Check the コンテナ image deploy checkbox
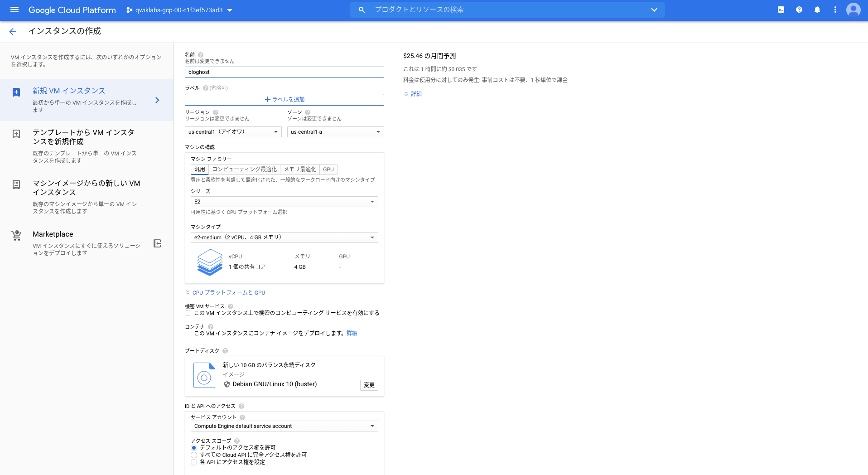Image resolution: width=868 pixels, height=475 pixels. 188,334
